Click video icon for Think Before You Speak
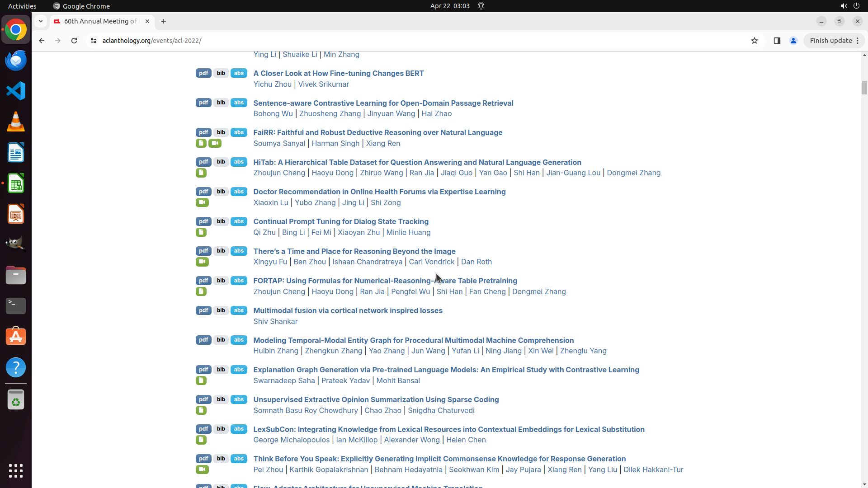Image resolution: width=868 pixels, height=488 pixels. 202,469
